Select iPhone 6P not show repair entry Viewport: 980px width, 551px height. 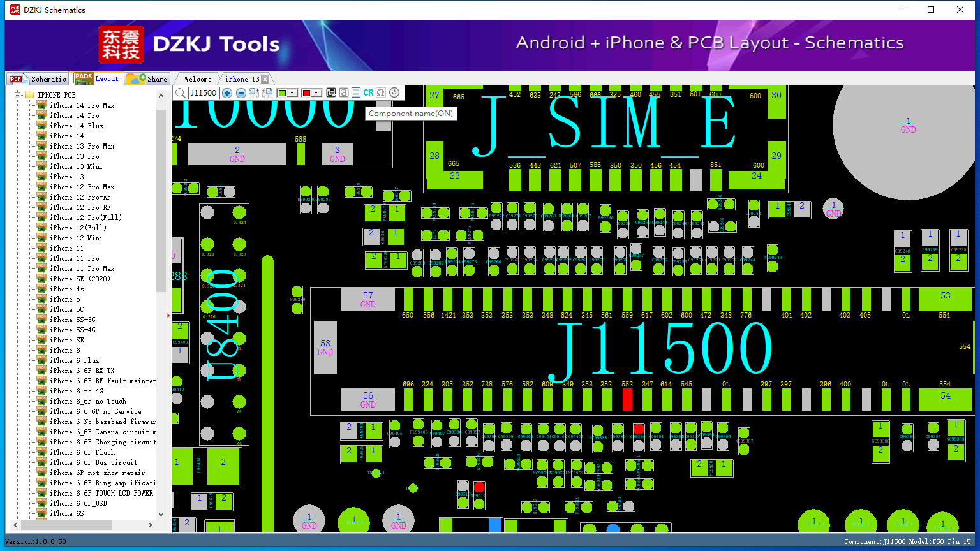pos(98,473)
